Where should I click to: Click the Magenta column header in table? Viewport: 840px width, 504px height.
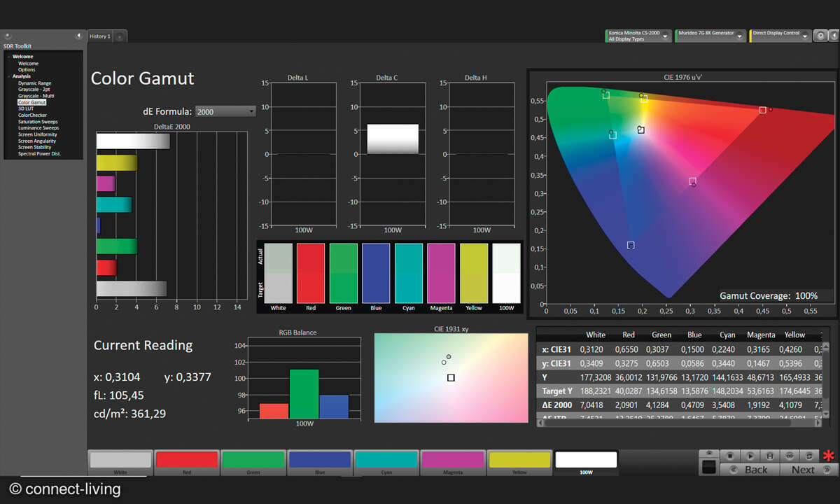761,335
